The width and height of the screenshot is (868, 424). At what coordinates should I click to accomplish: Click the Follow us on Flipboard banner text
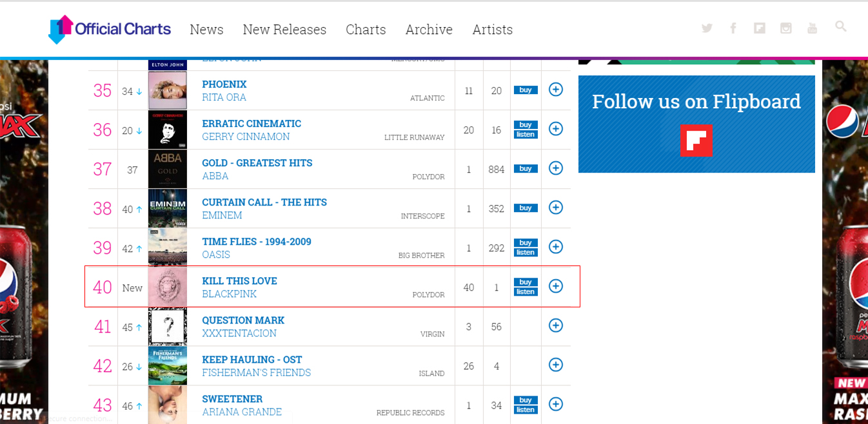696,101
